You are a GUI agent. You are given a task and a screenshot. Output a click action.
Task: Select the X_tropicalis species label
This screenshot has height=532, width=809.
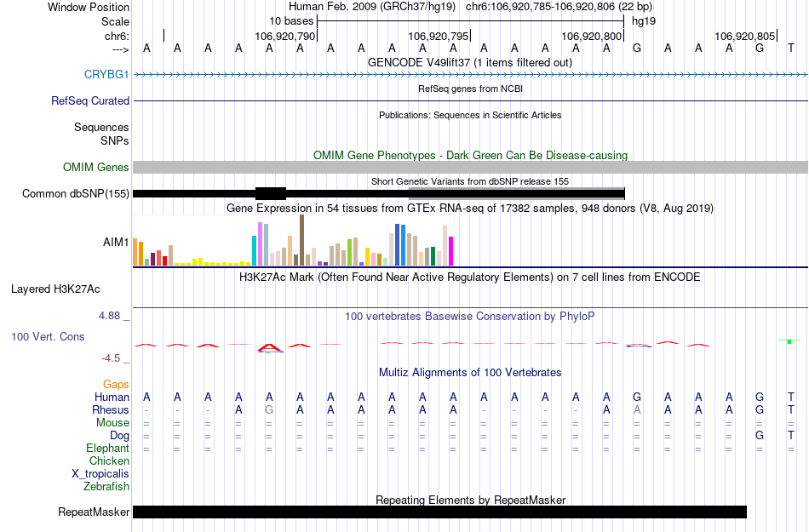(x=100, y=473)
